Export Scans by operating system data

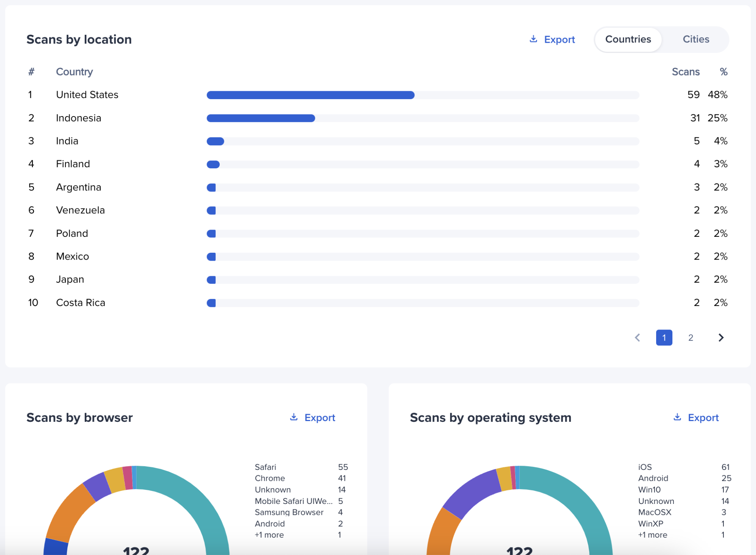703,417
